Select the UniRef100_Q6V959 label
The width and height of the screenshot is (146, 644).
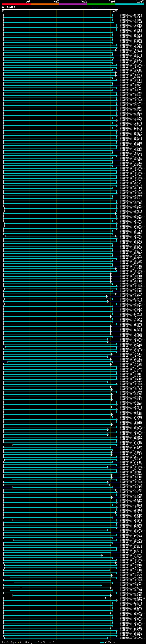(131, 359)
